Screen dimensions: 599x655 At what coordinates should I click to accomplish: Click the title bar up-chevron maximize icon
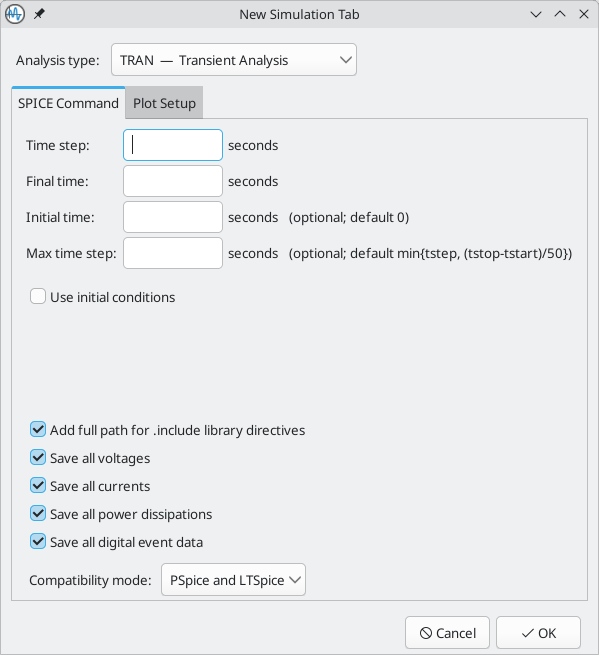[x=560, y=14]
